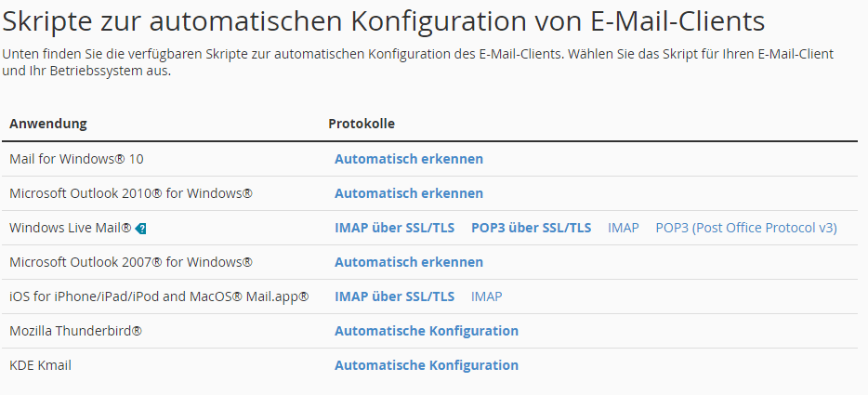
Task: Click the help icon beside Windows Live Mail
Action: tap(141, 228)
